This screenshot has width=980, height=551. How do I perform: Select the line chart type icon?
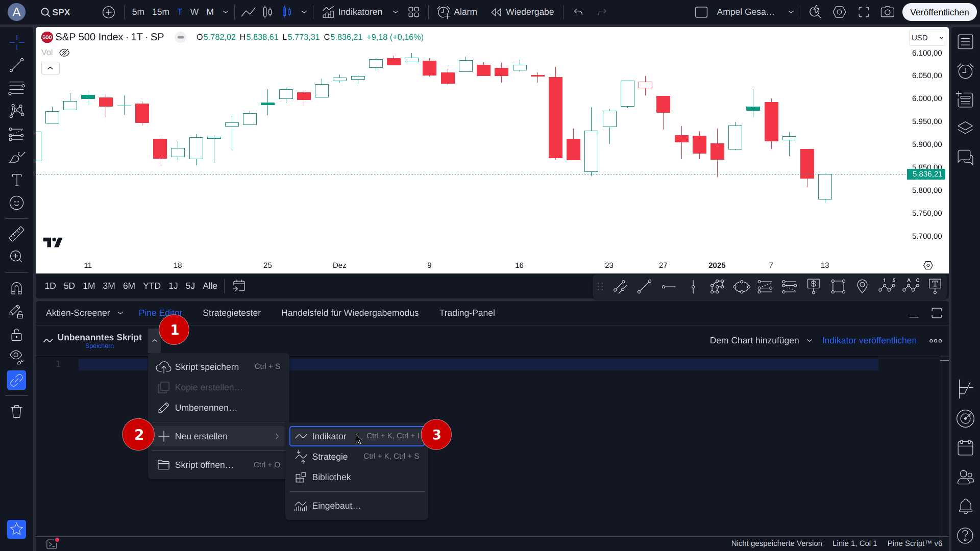click(x=248, y=12)
